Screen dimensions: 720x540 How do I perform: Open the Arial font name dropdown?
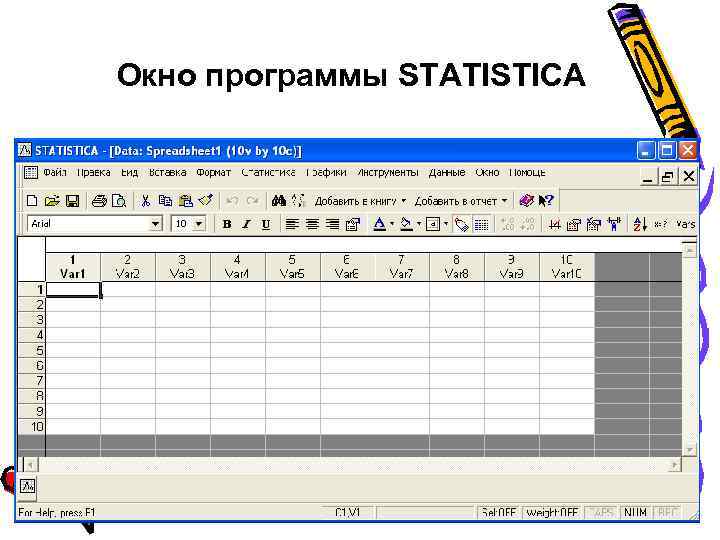pyautogui.click(x=156, y=224)
